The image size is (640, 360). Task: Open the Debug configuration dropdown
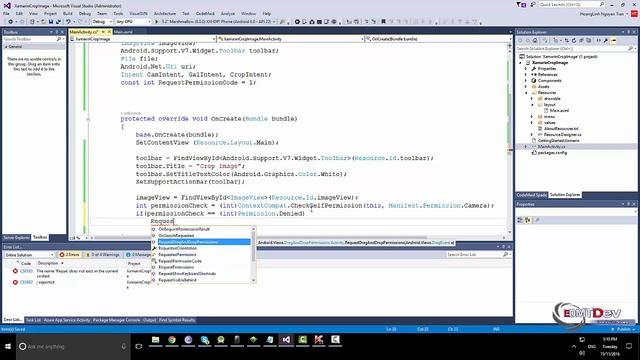pos(102,22)
